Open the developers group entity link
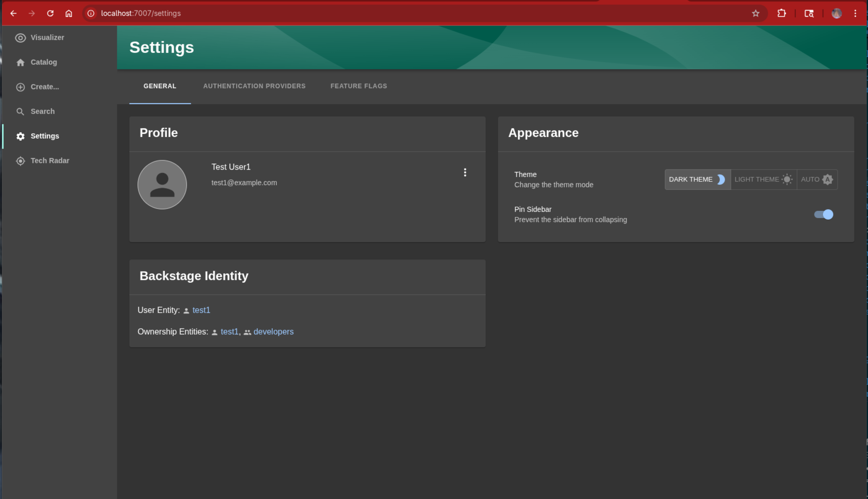 273,332
